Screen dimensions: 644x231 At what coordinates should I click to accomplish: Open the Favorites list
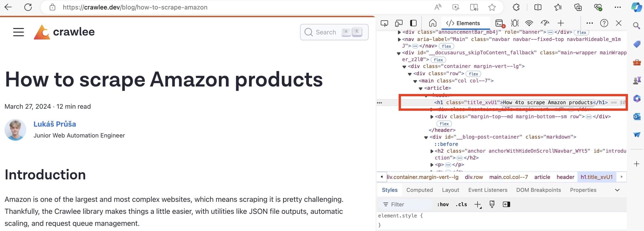[x=558, y=7]
